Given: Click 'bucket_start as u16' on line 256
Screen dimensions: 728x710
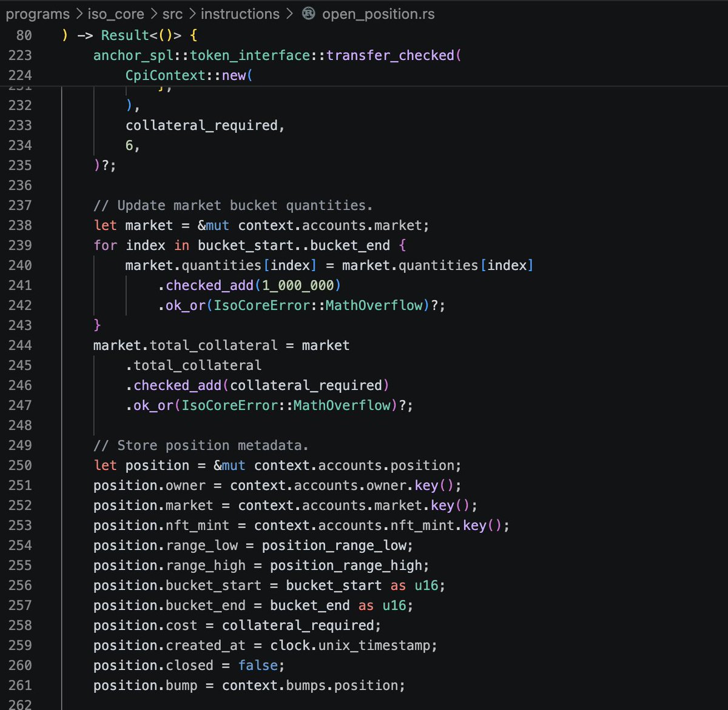Looking at the screenshot, I should pos(362,585).
